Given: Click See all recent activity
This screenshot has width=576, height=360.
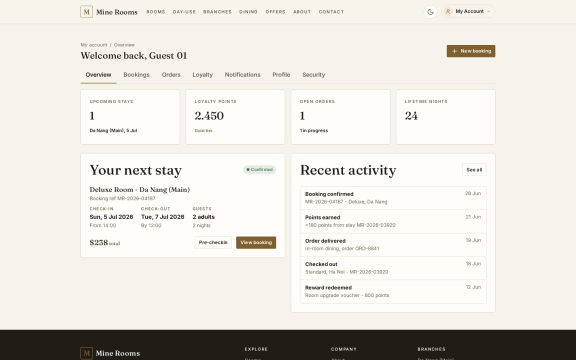Looking at the screenshot, I should point(474,170).
